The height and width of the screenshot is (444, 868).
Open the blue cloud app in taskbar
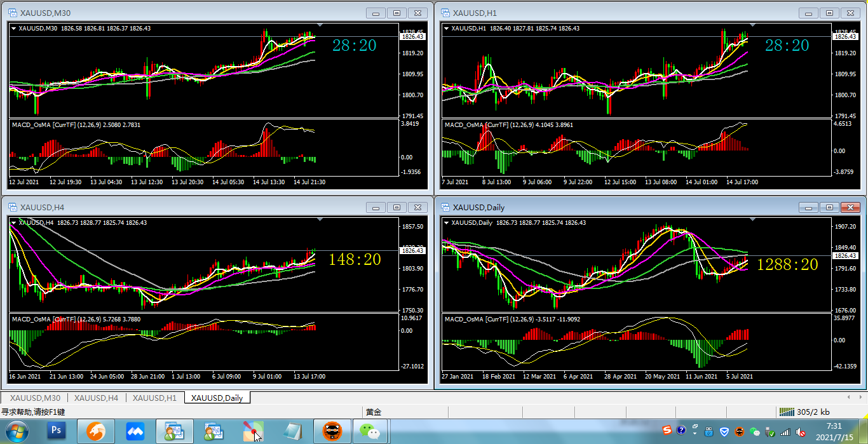pos(135,431)
